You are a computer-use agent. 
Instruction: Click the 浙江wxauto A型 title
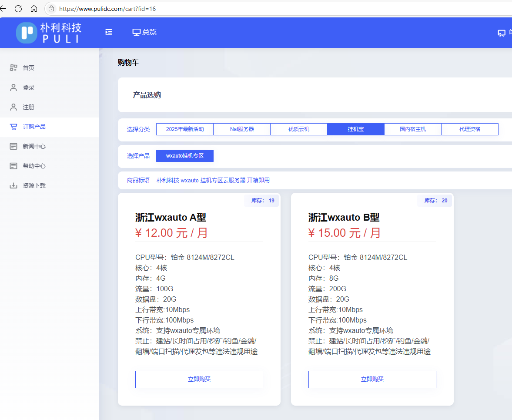(x=171, y=218)
